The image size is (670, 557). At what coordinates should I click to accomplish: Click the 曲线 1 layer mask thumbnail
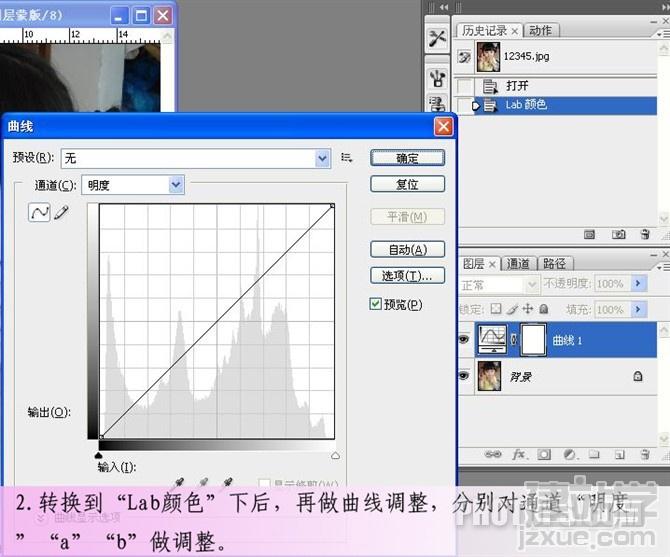point(533,340)
